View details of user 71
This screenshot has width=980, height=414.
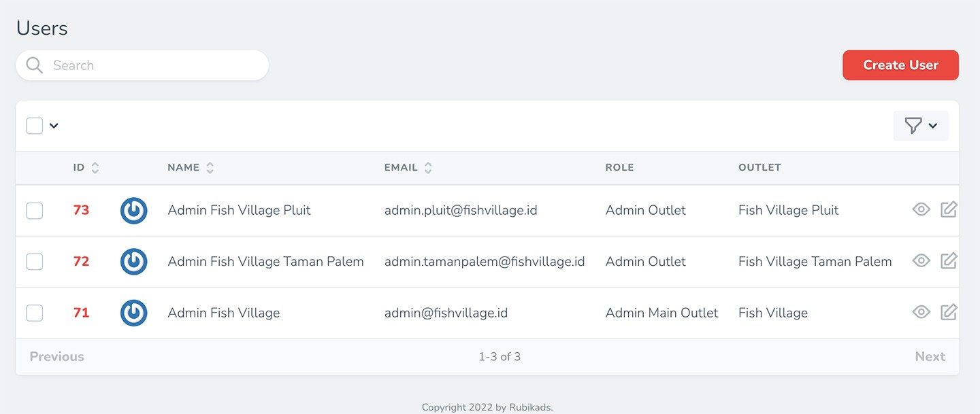[x=921, y=312]
